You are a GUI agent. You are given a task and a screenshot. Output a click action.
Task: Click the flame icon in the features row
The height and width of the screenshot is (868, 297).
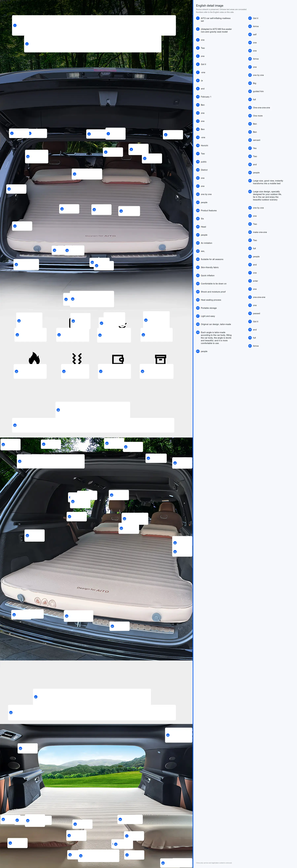pos(34,358)
